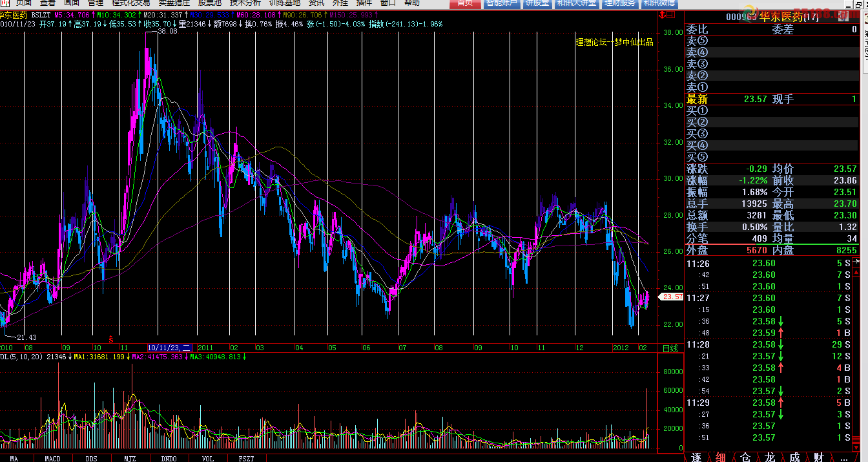Screen dimensions: 868x462
Task: Click the 21.43 low price marker
Action: click(26, 338)
